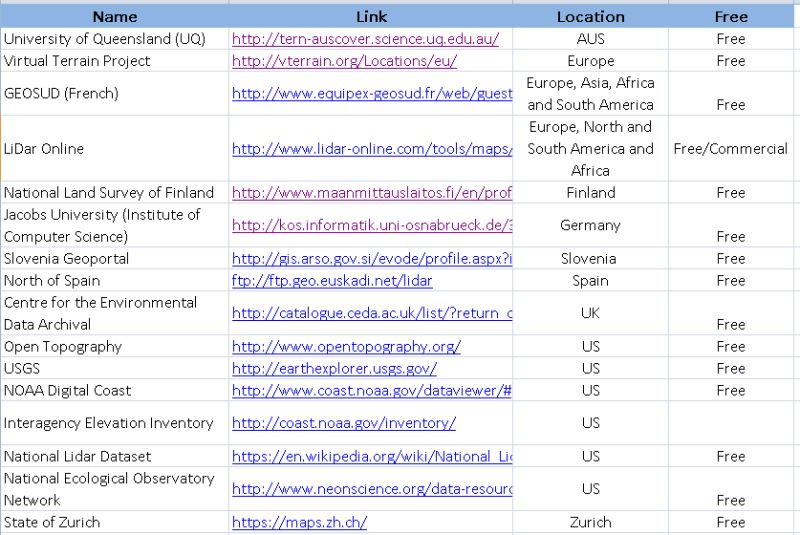Open the ftp.geo.euskadi.net lidar link
The image size is (800, 535).
tap(332, 281)
